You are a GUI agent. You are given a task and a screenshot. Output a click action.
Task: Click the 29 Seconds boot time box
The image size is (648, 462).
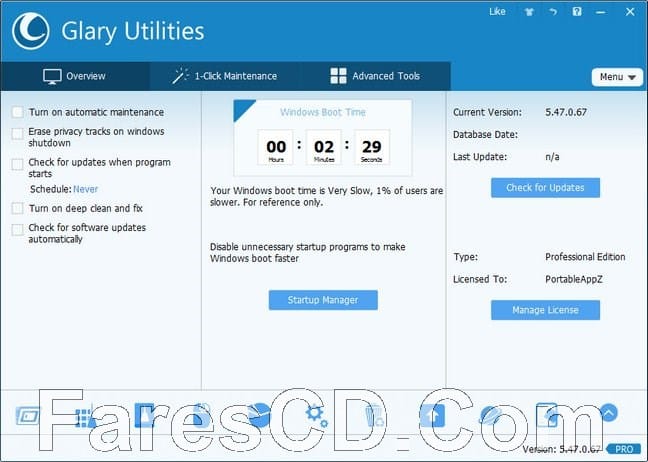[x=372, y=148]
